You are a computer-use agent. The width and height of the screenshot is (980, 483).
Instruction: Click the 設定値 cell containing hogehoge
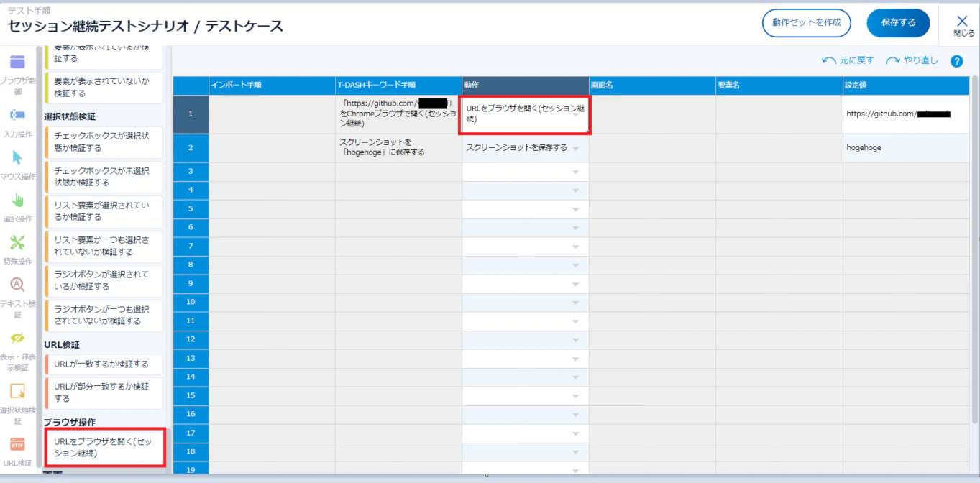(x=906, y=148)
